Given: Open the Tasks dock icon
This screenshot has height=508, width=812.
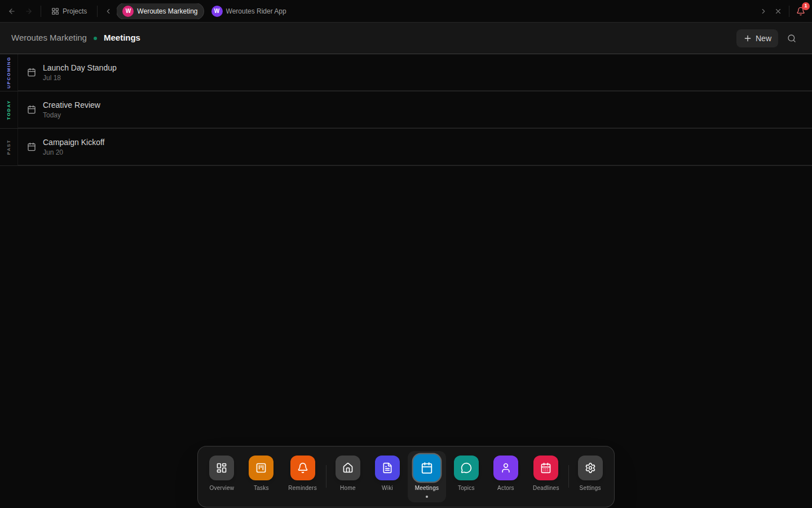Looking at the screenshot, I should (261, 468).
